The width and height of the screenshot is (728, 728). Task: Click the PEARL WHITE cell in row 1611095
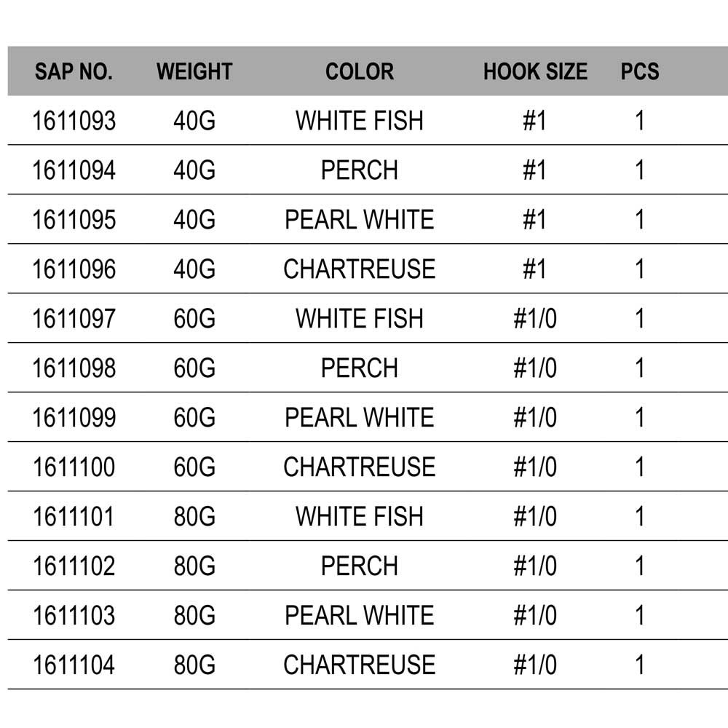click(x=360, y=220)
